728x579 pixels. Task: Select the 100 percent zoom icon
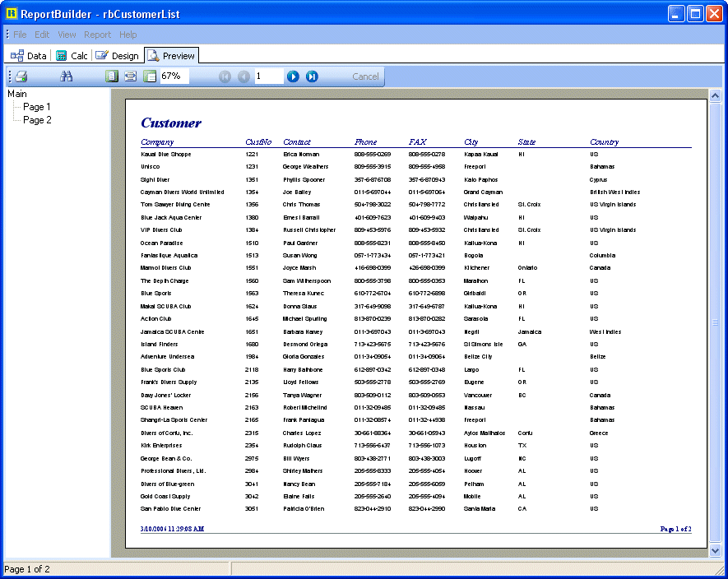point(149,76)
